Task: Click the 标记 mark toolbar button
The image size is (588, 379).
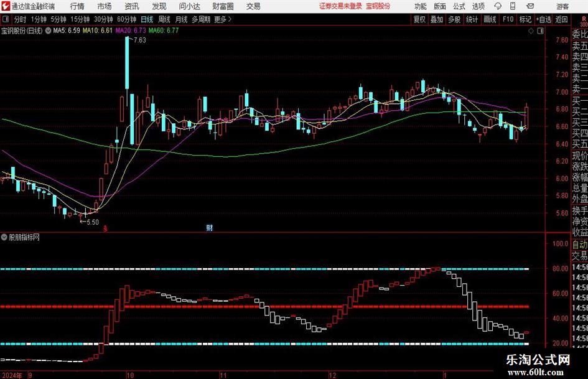Action: [x=525, y=19]
